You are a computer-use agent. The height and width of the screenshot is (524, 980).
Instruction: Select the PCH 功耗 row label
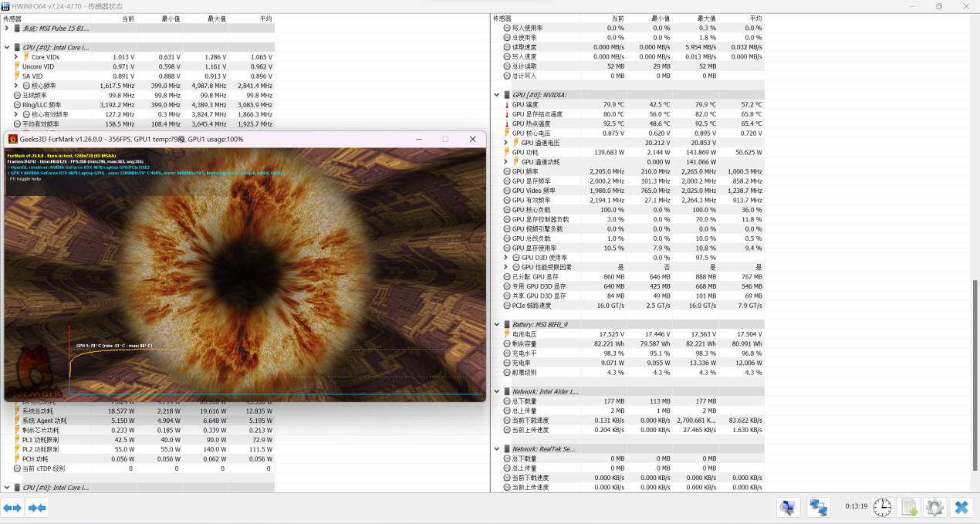34,458
